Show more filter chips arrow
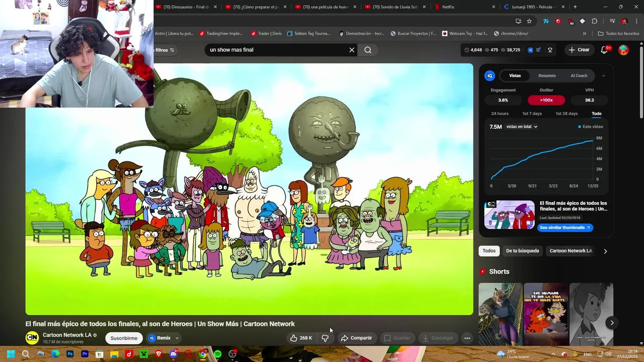The image size is (644, 362). [605, 251]
